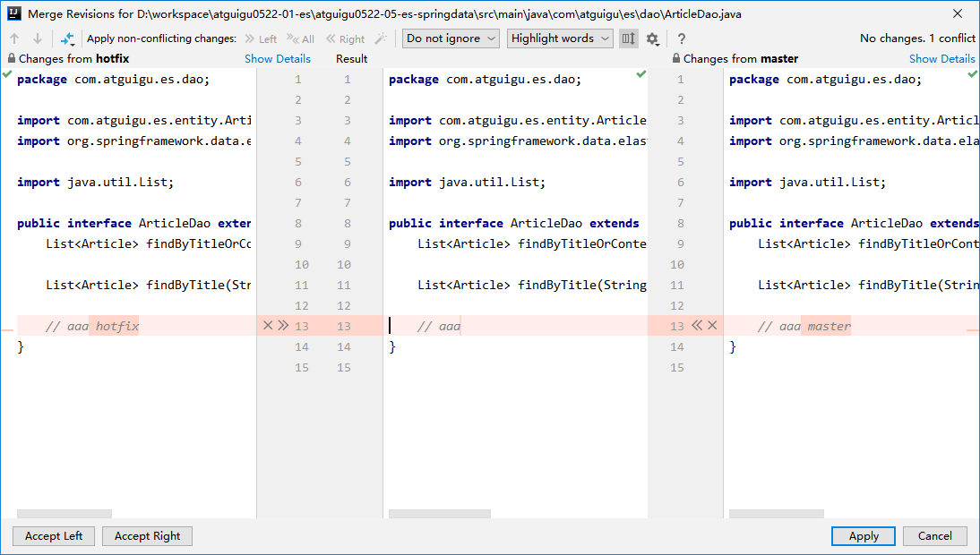Toggle synchronize scrolling button
Viewport: 980px width, 555px height.
pyautogui.click(x=629, y=38)
